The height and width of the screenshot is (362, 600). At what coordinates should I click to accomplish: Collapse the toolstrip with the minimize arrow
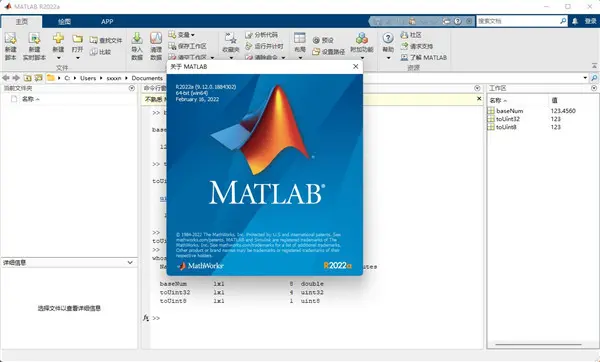594,66
